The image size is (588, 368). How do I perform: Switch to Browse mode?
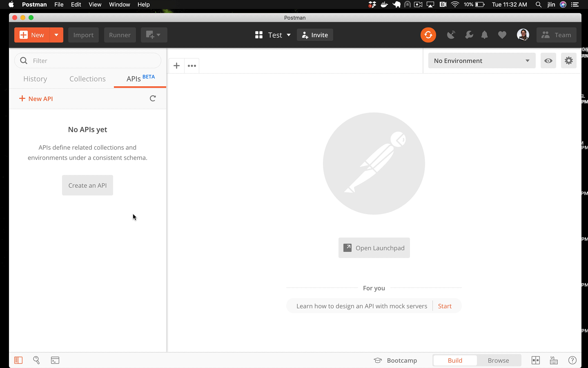coord(498,360)
